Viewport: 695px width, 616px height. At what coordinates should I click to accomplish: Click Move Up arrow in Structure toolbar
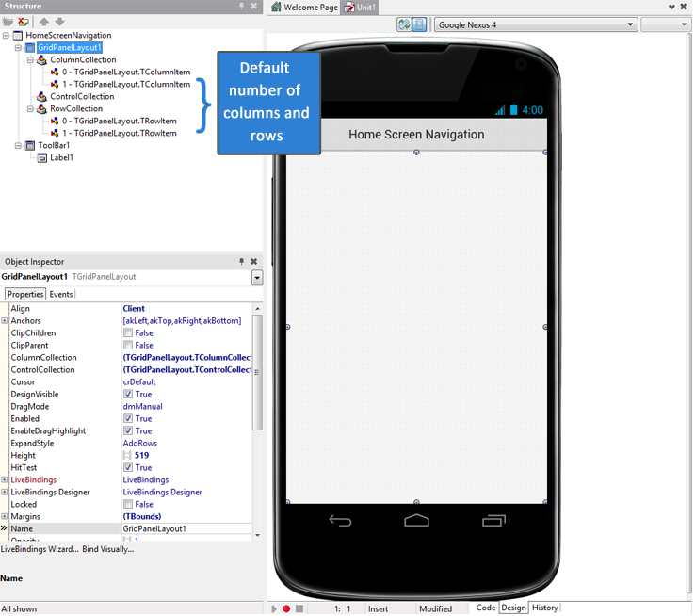coord(44,22)
